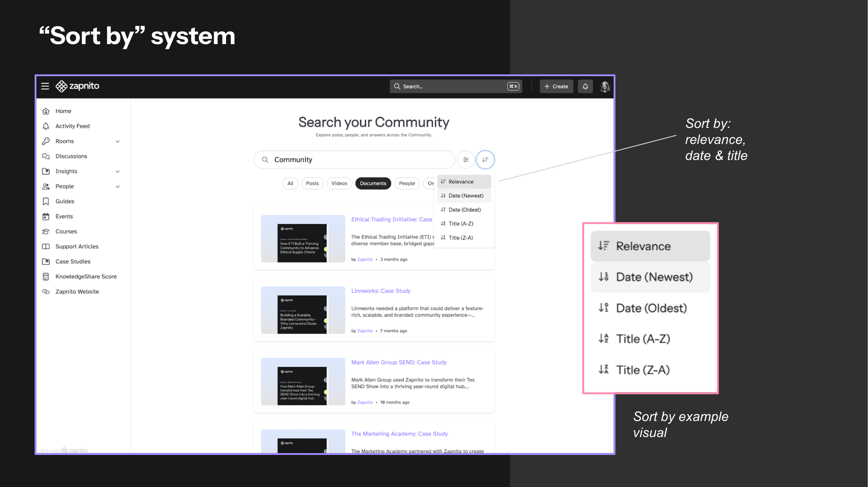Expand the Insights chevron
The image size is (868, 487).
117,171
